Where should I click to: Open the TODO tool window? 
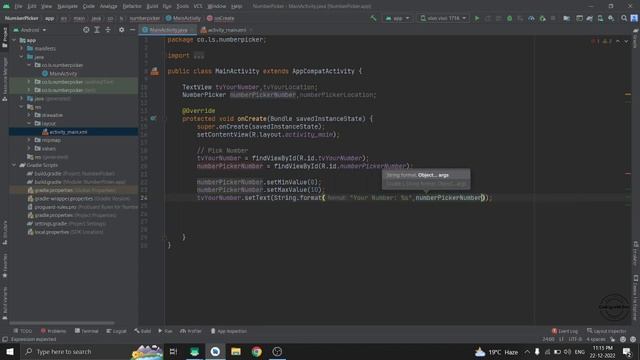coord(22,331)
